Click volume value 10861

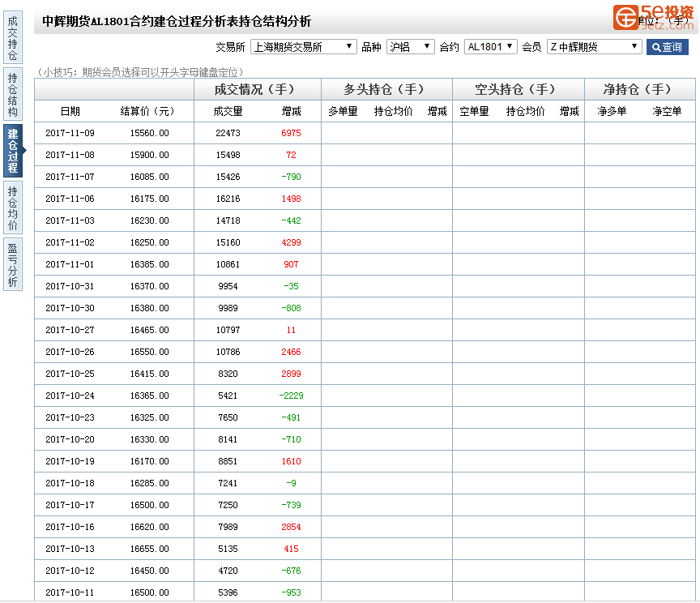click(228, 264)
